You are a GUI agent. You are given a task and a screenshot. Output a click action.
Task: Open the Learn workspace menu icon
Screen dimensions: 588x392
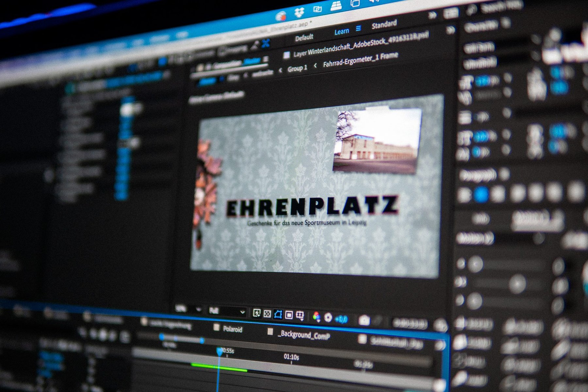point(358,28)
